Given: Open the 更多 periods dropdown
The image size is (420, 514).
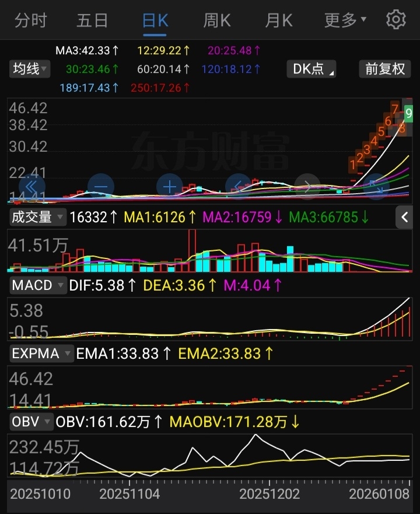Looking at the screenshot, I should point(345,20).
